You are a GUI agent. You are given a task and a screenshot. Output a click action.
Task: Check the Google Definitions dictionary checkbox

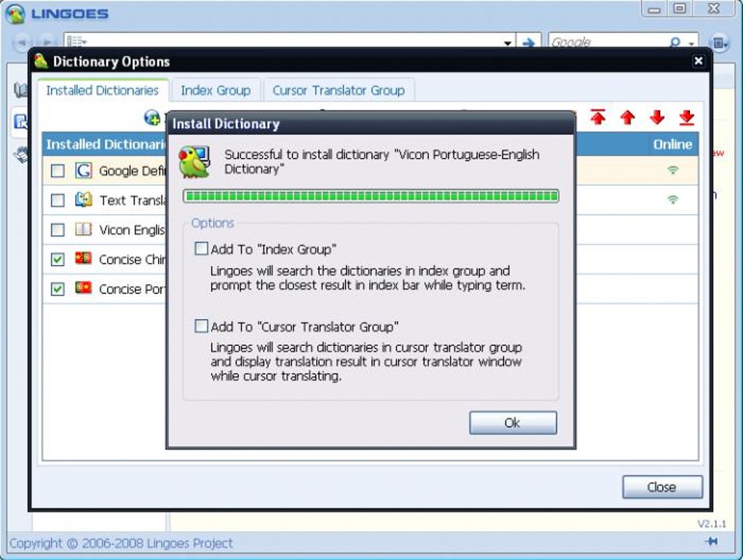click(58, 170)
